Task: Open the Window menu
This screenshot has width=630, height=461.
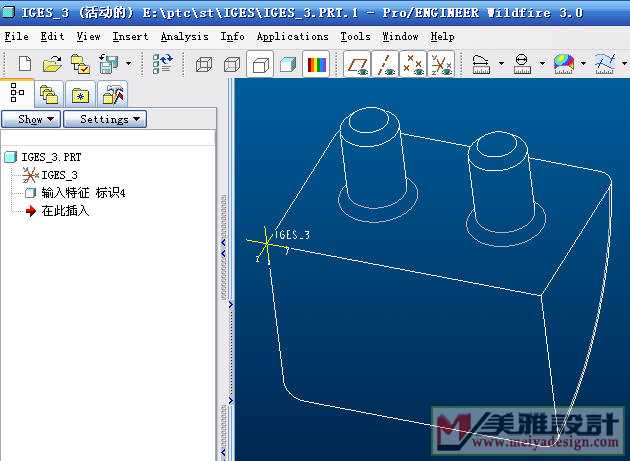Action: click(400, 37)
